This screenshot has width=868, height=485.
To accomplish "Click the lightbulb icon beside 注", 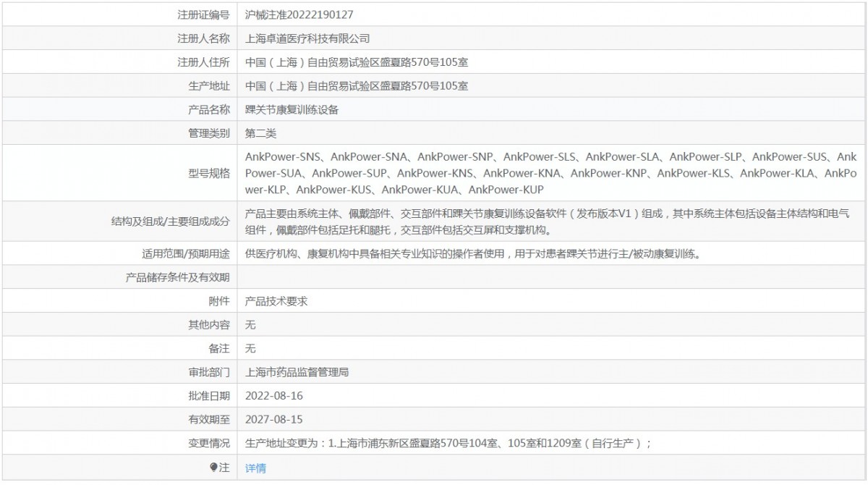I will pyautogui.click(x=213, y=467).
